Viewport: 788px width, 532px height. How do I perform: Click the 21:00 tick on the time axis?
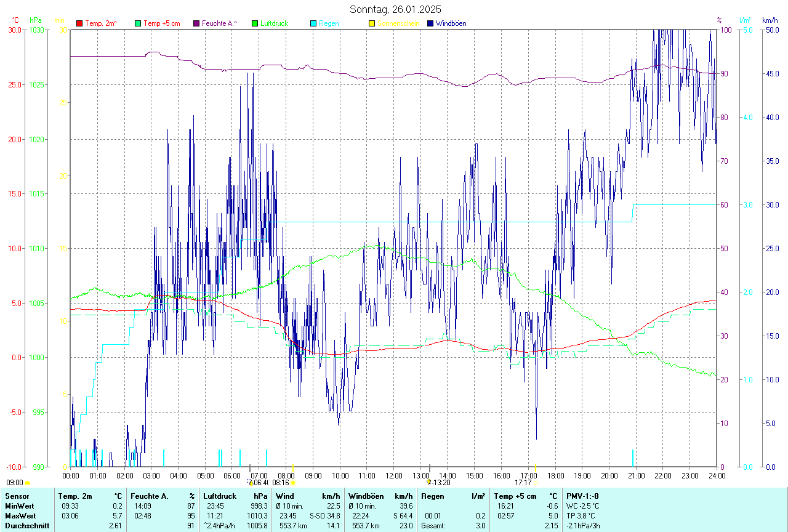click(x=637, y=475)
